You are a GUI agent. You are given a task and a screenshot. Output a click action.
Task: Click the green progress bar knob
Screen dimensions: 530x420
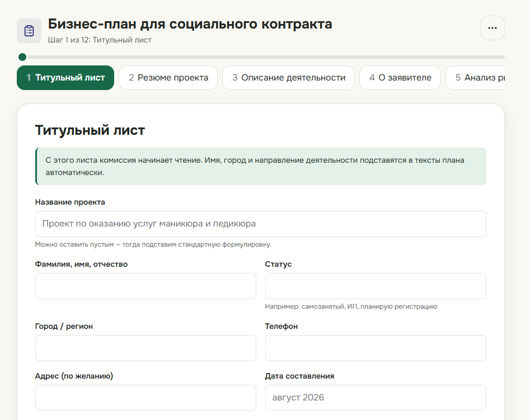point(22,57)
